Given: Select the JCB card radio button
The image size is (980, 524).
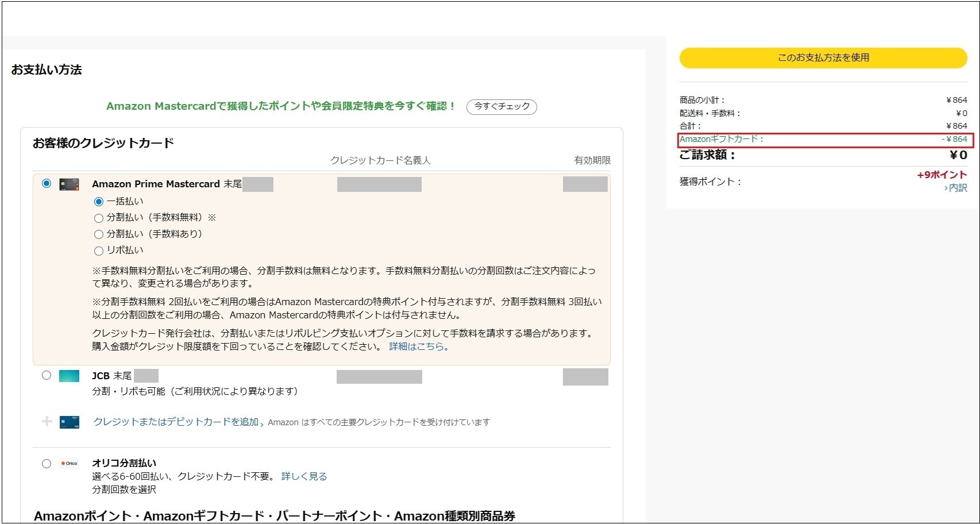Looking at the screenshot, I should point(47,376).
